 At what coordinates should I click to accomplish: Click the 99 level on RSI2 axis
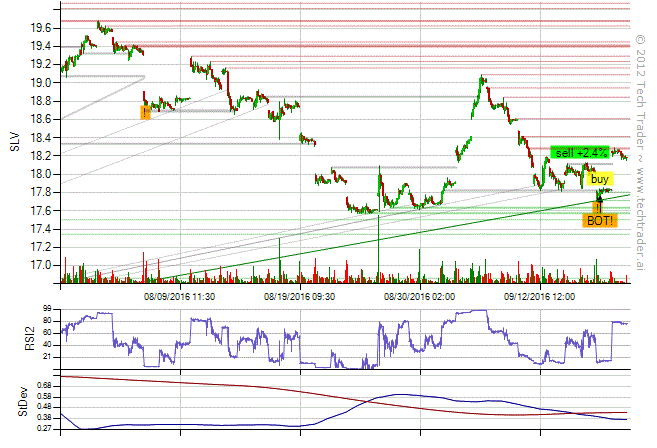(47, 310)
